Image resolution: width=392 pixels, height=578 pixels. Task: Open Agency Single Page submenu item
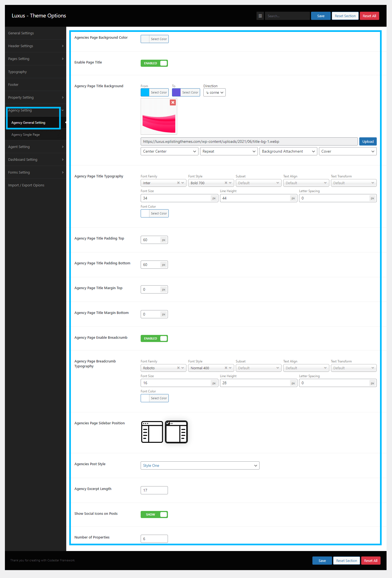(x=26, y=135)
